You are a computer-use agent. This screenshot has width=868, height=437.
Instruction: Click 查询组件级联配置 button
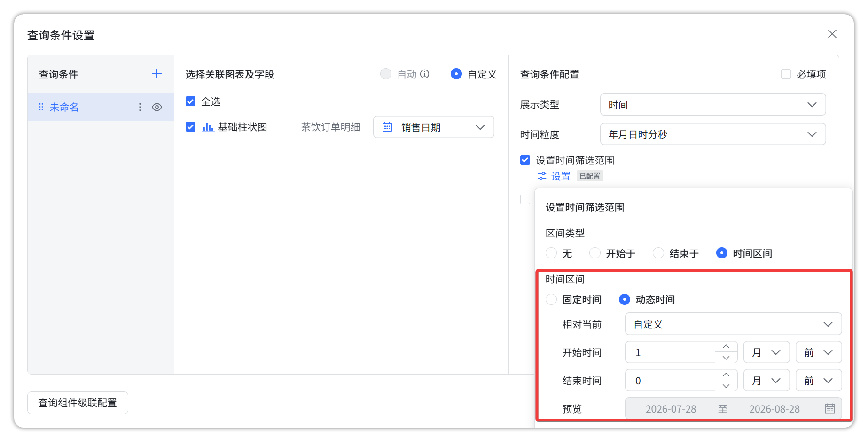(x=78, y=403)
